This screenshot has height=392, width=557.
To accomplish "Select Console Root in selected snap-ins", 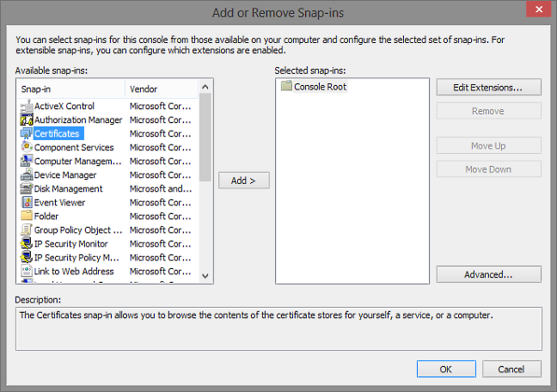I will [x=320, y=87].
